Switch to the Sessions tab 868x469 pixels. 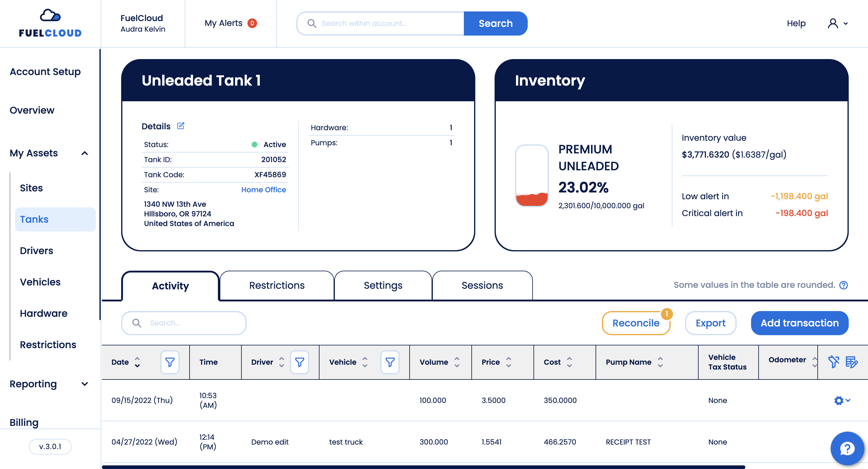[482, 285]
